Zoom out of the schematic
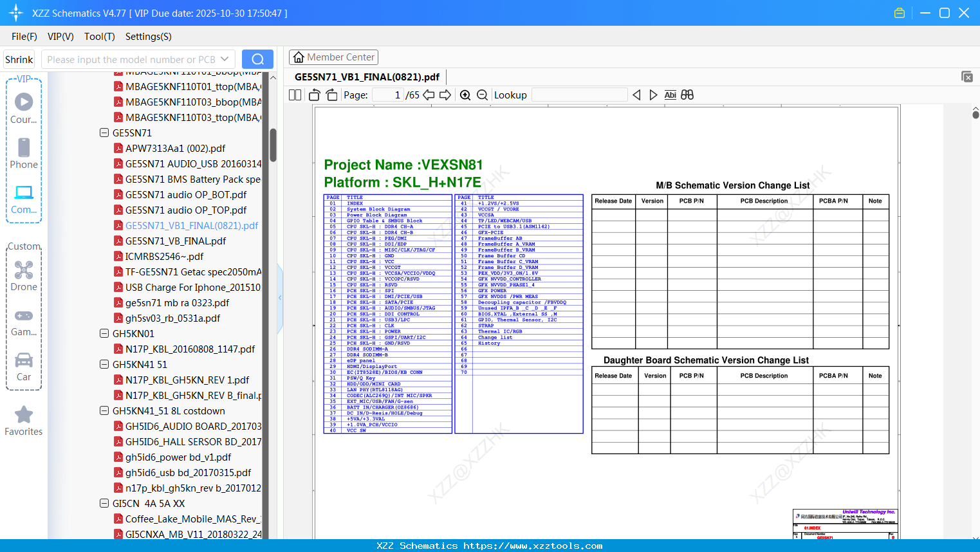 click(x=483, y=95)
